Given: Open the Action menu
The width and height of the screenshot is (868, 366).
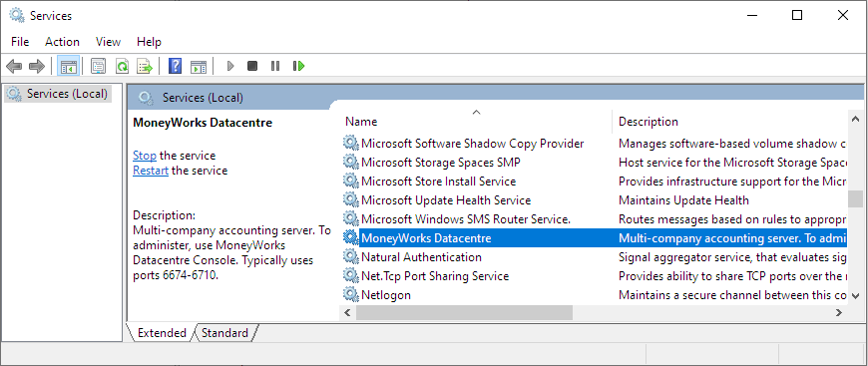Looking at the screenshot, I should tap(62, 42).
